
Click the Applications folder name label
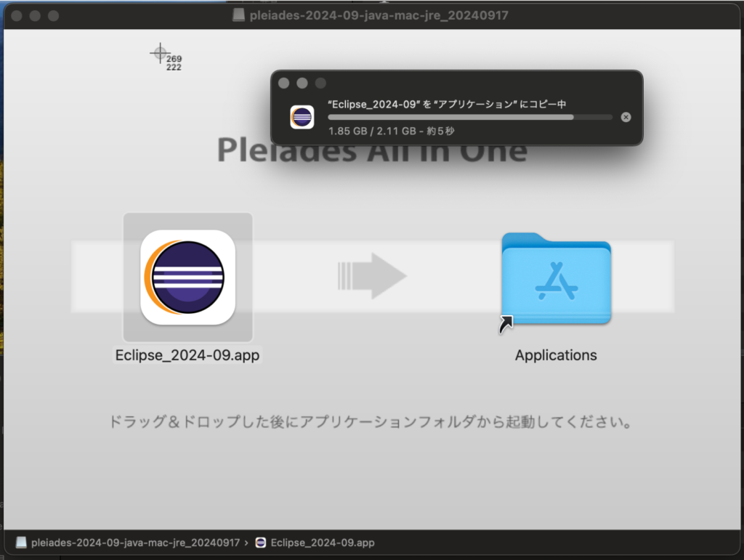[556, 356]
